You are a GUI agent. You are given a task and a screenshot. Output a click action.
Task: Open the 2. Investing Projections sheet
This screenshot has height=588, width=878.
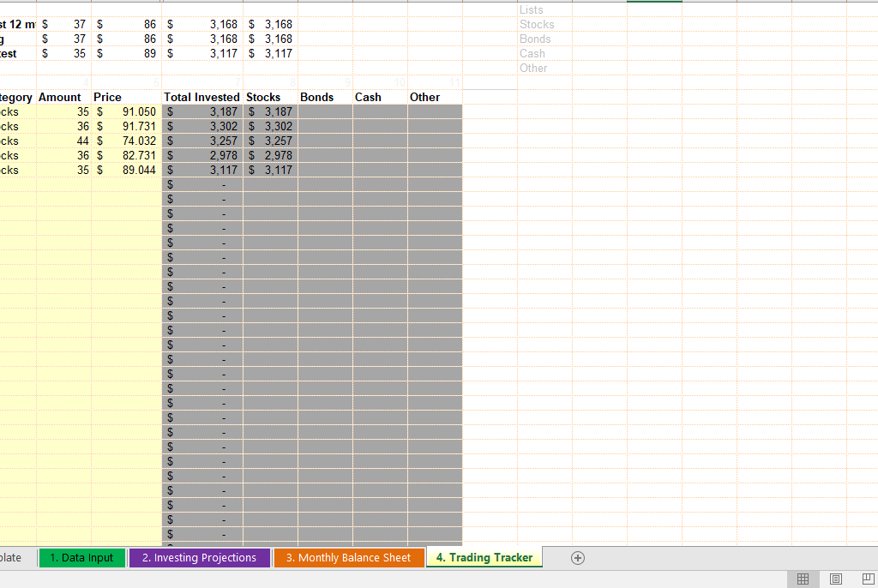coord(199,558)
